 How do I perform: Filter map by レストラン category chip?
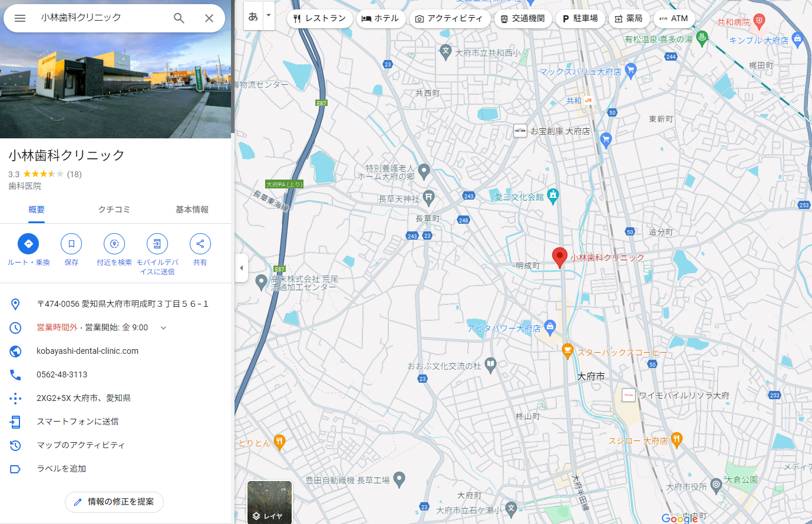pos(319,18)
